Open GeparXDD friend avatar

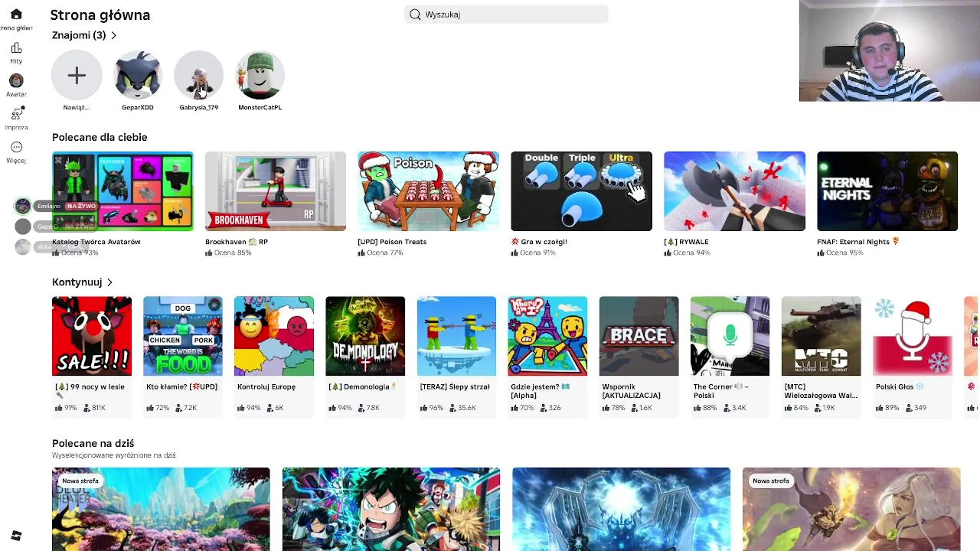click(138, 75)
